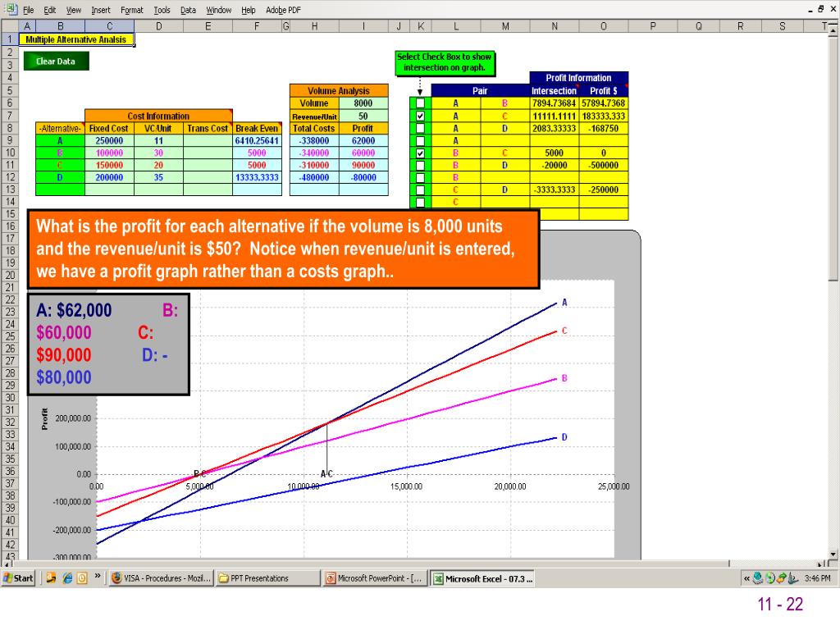Uncheck the B-C pair intersection checkbox

[x=420, y=153]
